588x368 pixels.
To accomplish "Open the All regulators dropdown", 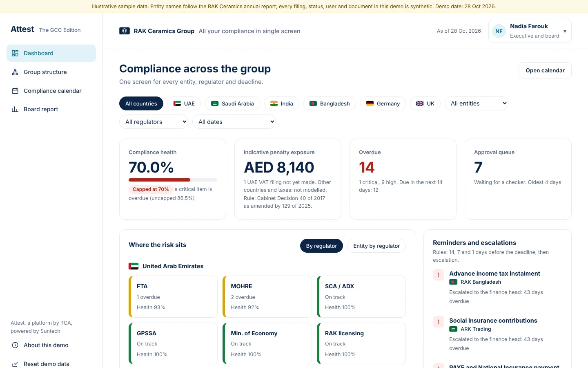I will pos(154,122).
